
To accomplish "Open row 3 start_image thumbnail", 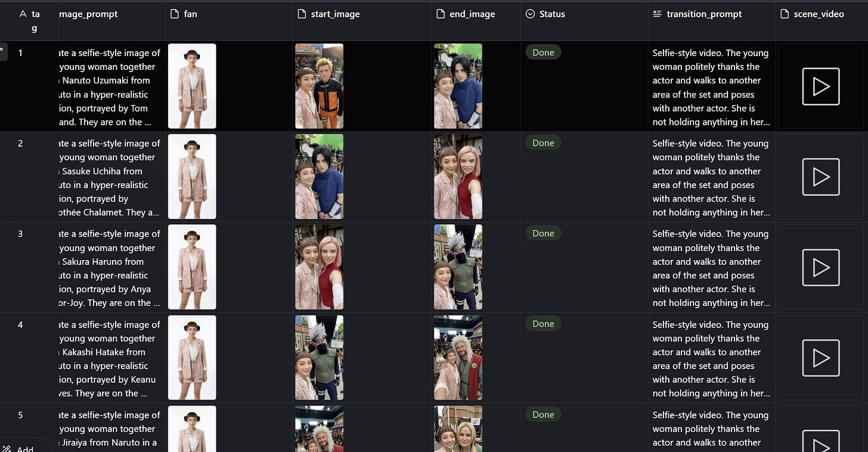I will 319,267.
